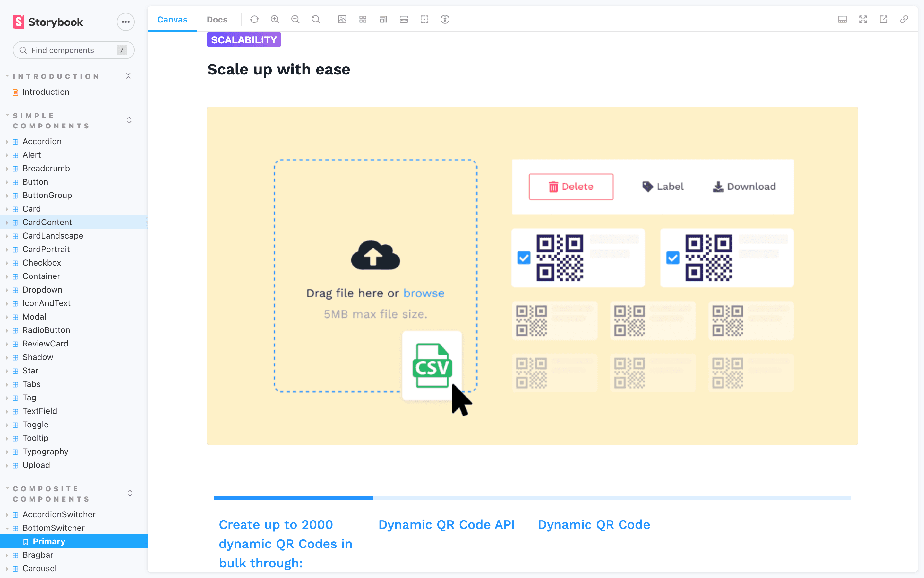Open the Bragbar component
The height and width of the screenshot is (578, 924).
[38, 555]
